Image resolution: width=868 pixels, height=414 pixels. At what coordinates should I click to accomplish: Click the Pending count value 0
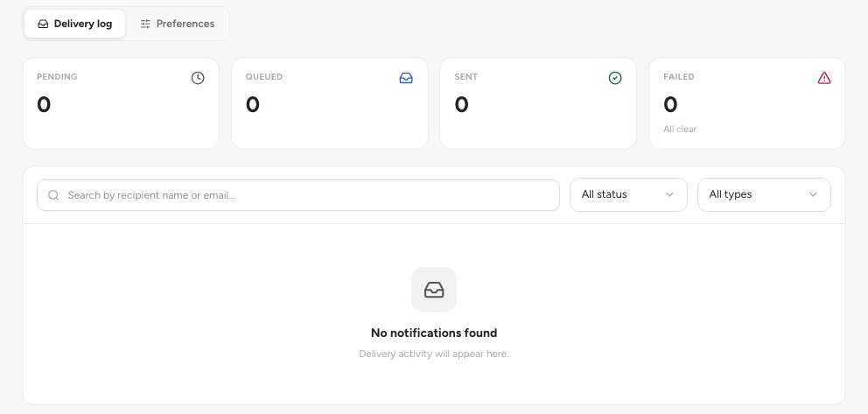[x=44, y=104]
